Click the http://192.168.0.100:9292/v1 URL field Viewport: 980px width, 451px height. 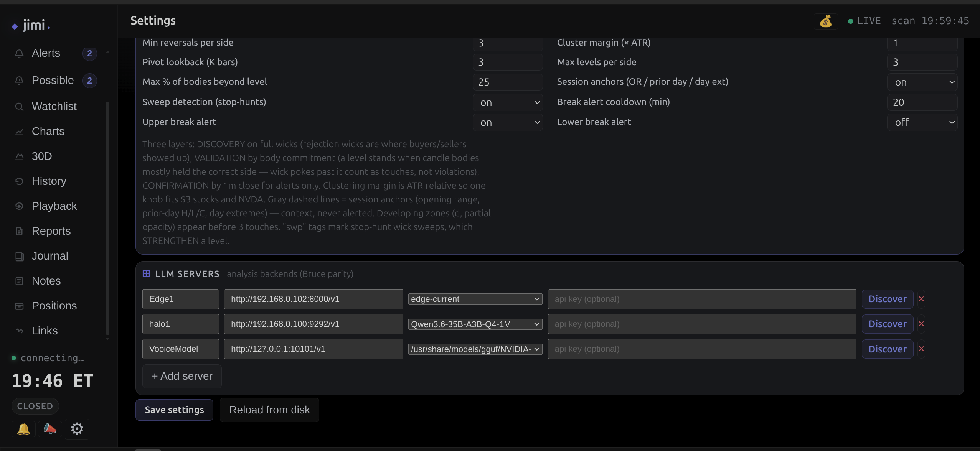(313, 324)
